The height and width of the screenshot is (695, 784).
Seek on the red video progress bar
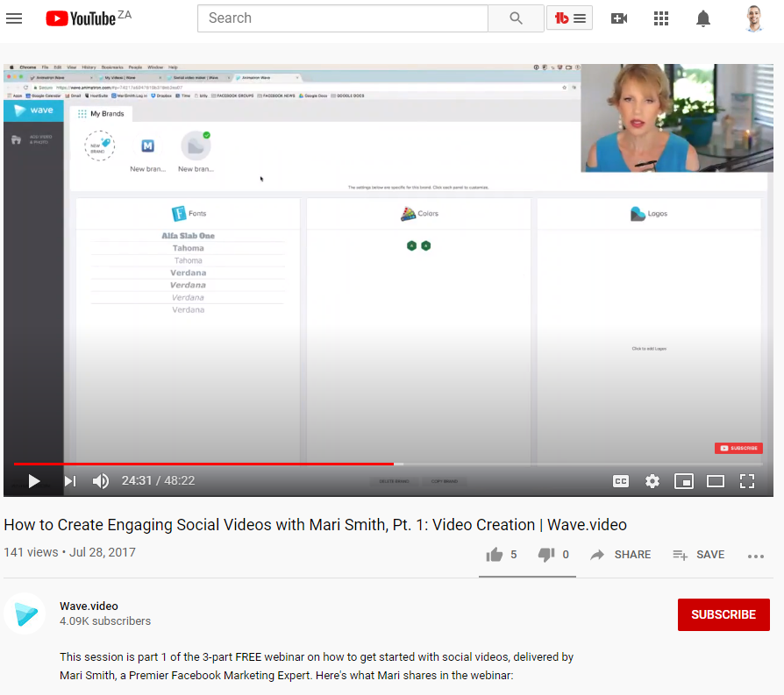point(204,465)
